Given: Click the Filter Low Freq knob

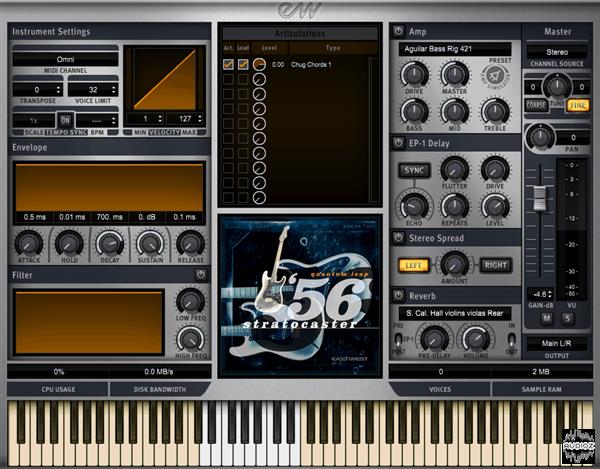Looking at the screenshot, I should (191, 301).
